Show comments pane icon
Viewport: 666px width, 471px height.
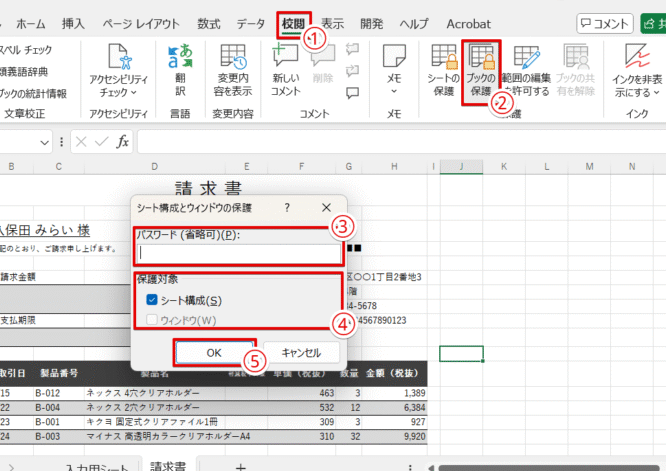(x=352, y=93)
